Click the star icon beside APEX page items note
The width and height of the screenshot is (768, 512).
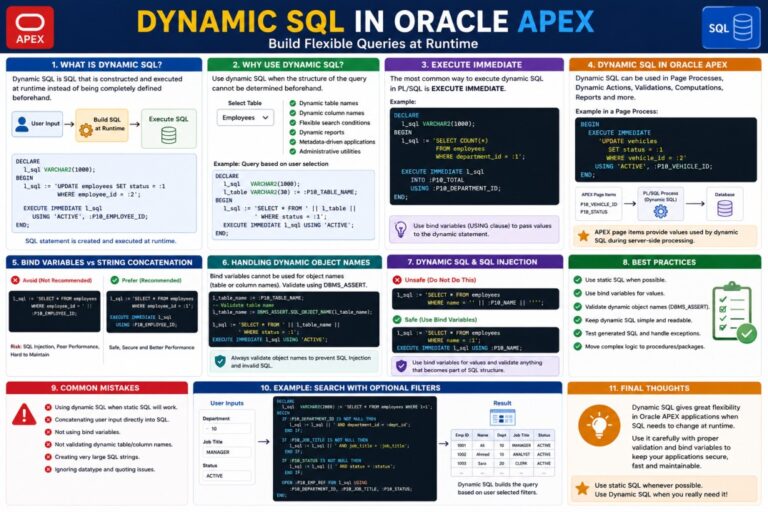583,236
